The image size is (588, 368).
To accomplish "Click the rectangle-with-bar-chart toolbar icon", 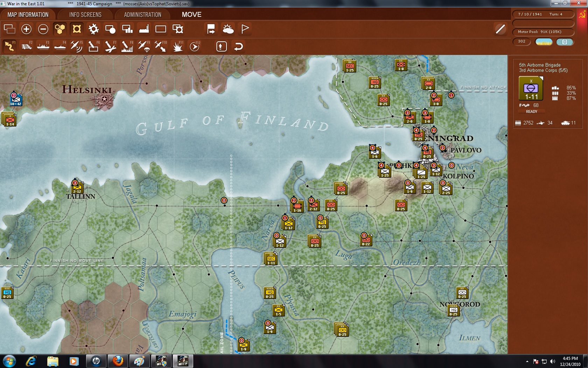I will pyautogui.click(x=127, y=29).
